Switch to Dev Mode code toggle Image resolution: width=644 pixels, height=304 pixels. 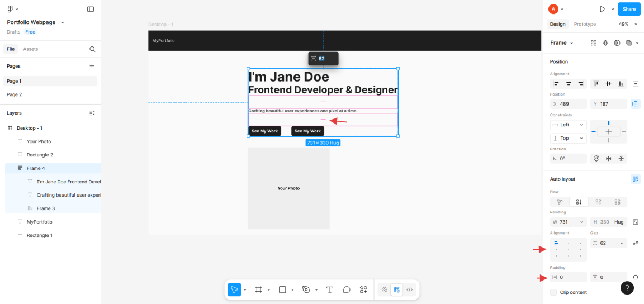tap(410, 289)
